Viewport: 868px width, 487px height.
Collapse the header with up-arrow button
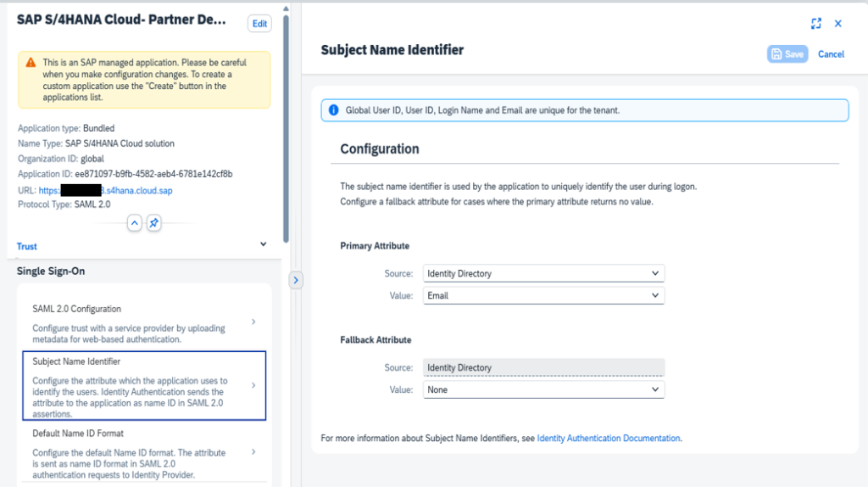tap(134, 222)
